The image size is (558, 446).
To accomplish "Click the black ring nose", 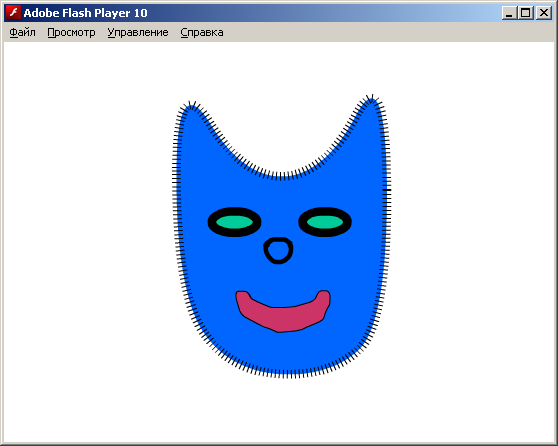I will tap(278, 250).
